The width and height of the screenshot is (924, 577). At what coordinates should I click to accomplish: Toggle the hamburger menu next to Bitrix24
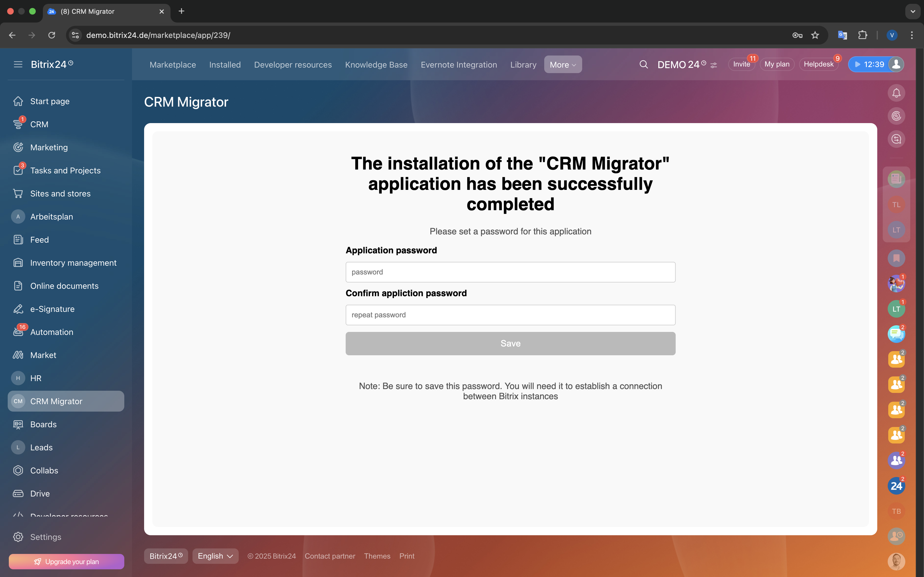pos(18,65)
